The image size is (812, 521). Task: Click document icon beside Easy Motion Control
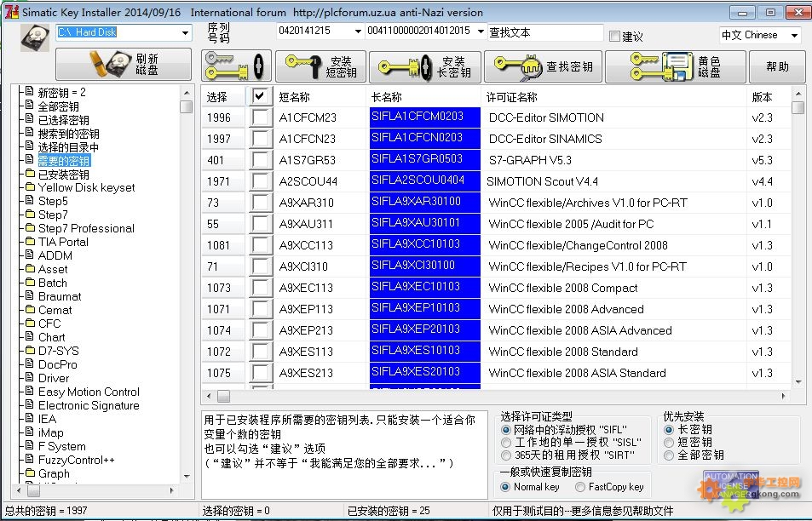[30, 391]
